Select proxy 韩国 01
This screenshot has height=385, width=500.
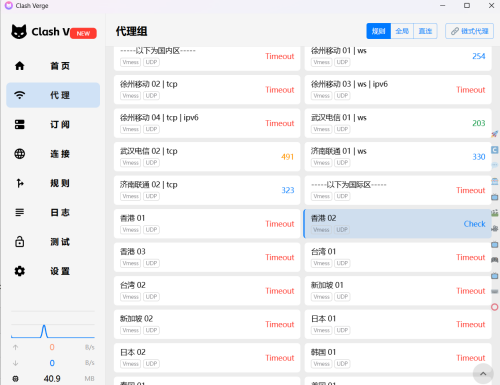click(398, 358)
